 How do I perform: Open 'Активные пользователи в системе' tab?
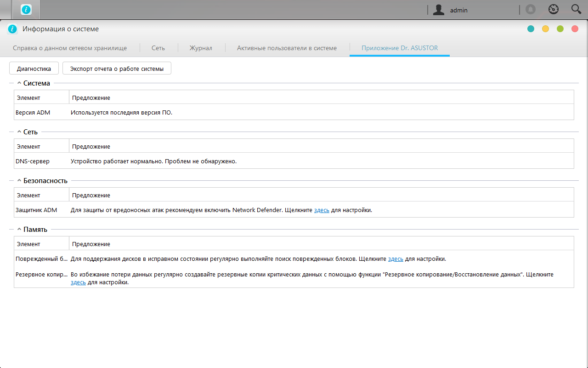coord(287,48)
